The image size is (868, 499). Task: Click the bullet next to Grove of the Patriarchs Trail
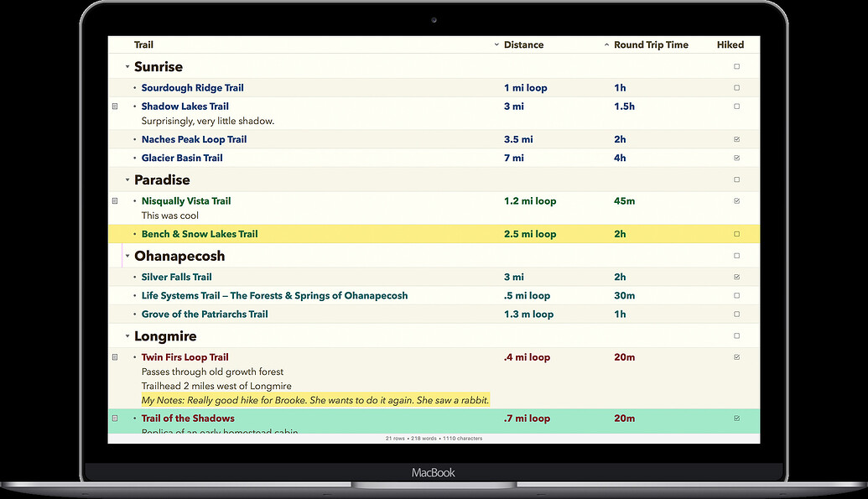133,314
